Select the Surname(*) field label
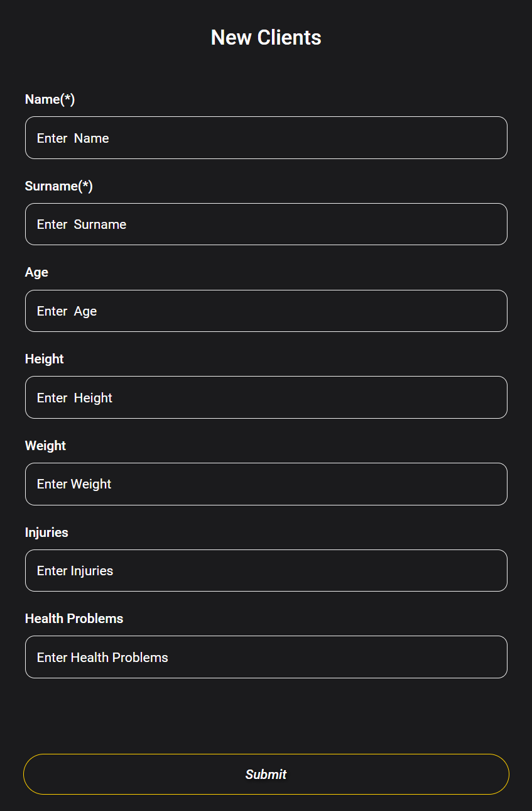 click(59, 186)
